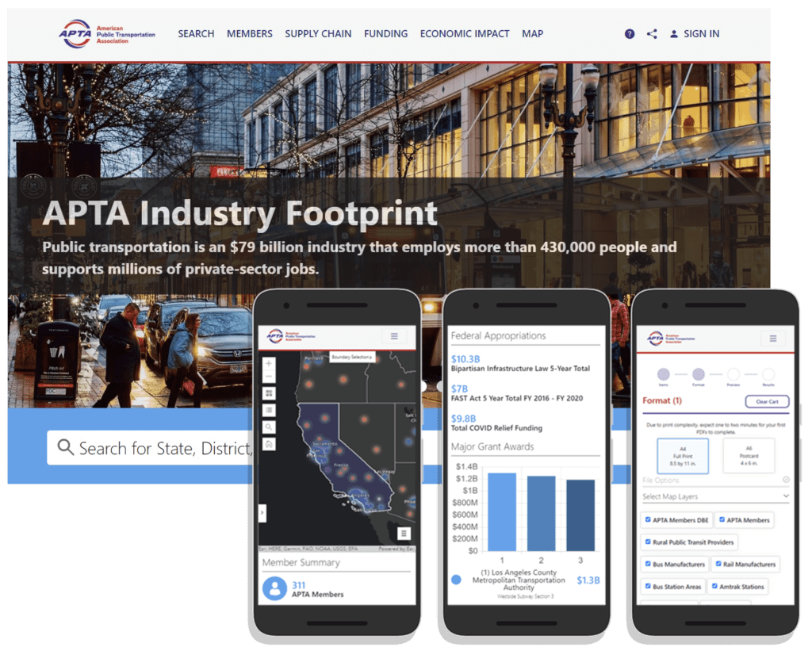The image size is (812, 647).
Task: Toggle Rail Manufacturers checkbox
Action: click(x=718, y=564)
